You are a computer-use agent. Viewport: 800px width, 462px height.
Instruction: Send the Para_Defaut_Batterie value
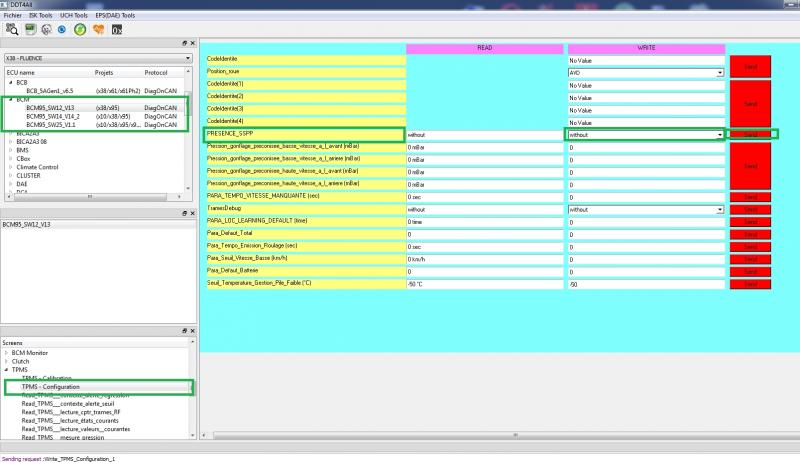point(750,272)
